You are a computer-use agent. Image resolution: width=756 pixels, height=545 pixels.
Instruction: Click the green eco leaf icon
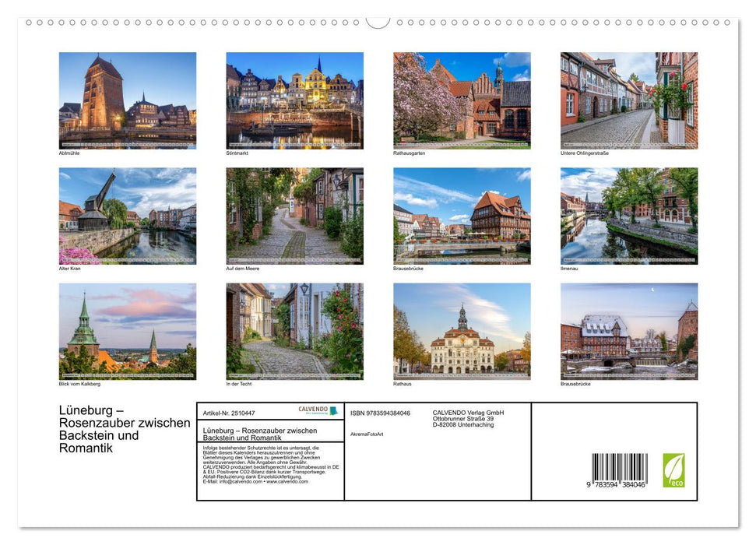pyautogui.click(x=673, y=469)
